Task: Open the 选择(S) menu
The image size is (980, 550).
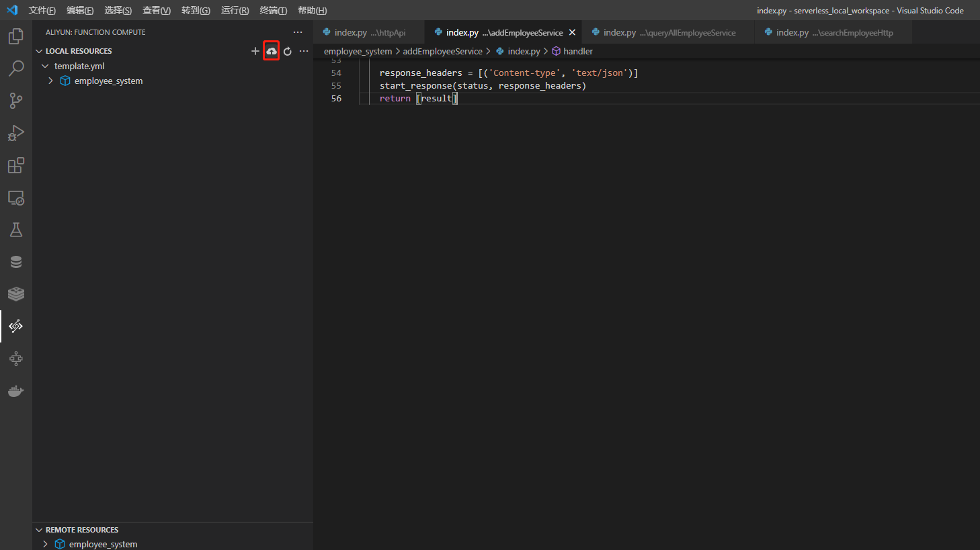Action: pos(118,10)
